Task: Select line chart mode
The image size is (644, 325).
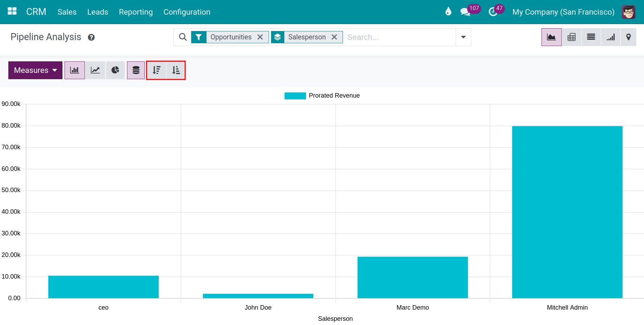Action: (95, 70)
